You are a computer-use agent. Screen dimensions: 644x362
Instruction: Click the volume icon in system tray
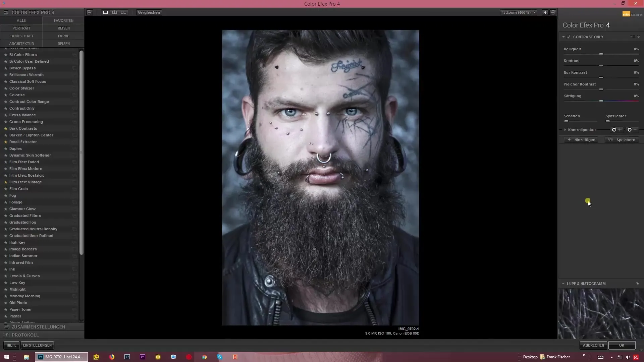pos(628,357)
